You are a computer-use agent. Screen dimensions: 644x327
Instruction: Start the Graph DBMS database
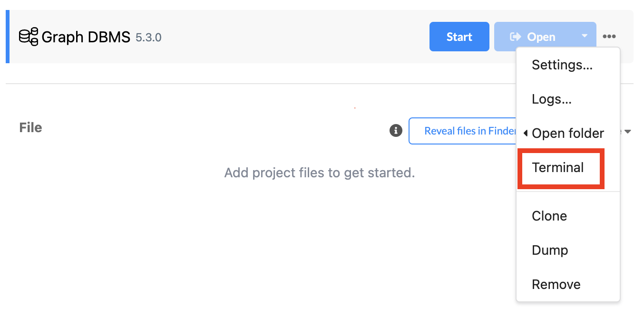click(x=459, y=37)
